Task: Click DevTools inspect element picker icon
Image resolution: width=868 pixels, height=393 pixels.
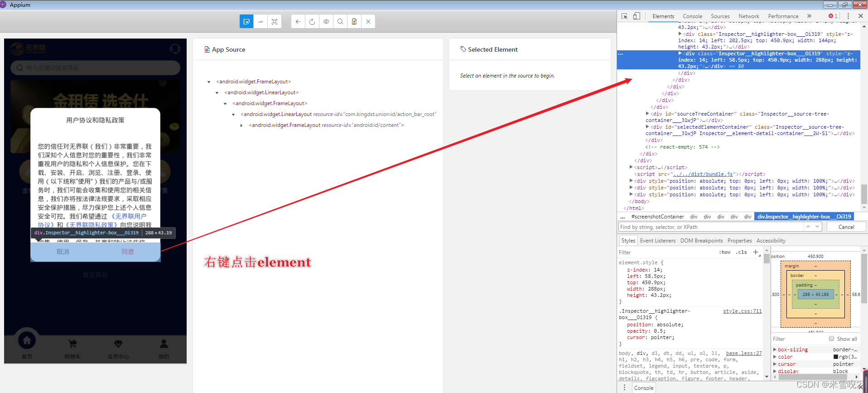Action: coord(625,16)
